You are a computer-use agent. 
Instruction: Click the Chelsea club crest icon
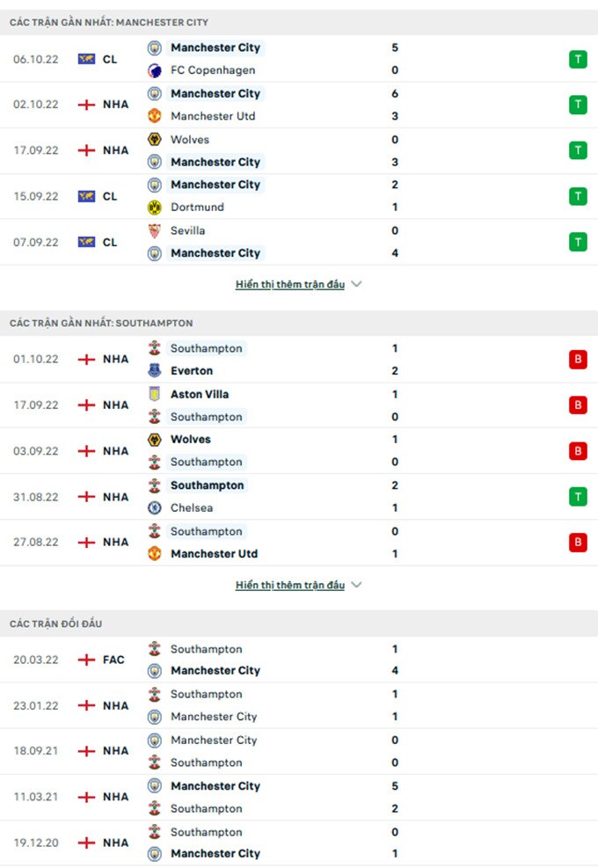[x=155, y=507]
